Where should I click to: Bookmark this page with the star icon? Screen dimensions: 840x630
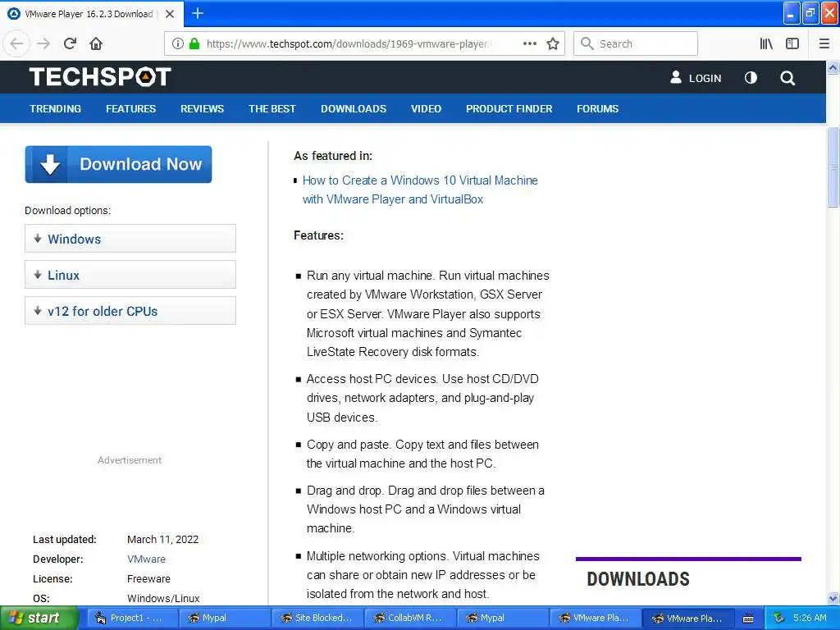click(x=553, y=43)
